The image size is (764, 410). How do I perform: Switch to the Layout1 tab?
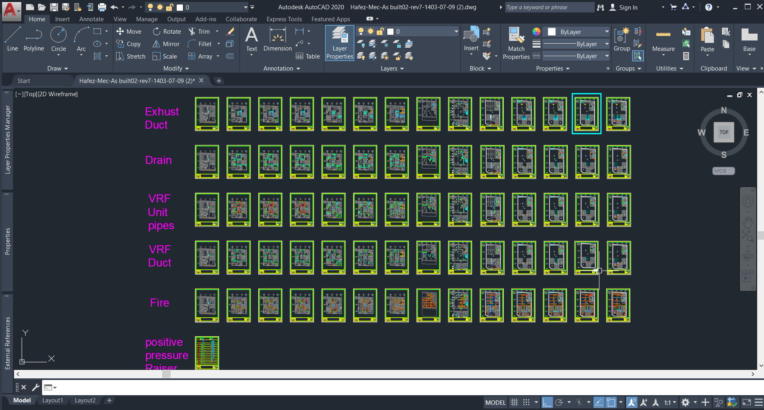pos(53,400)
